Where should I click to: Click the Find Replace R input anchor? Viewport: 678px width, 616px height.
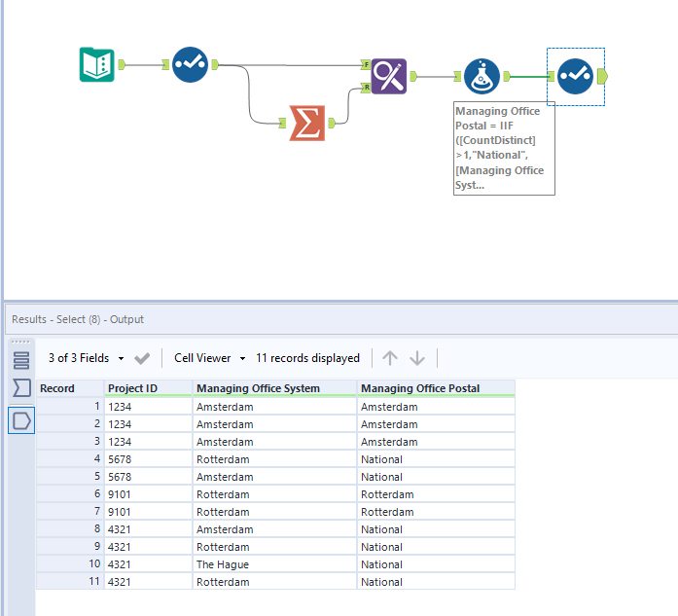366,87
